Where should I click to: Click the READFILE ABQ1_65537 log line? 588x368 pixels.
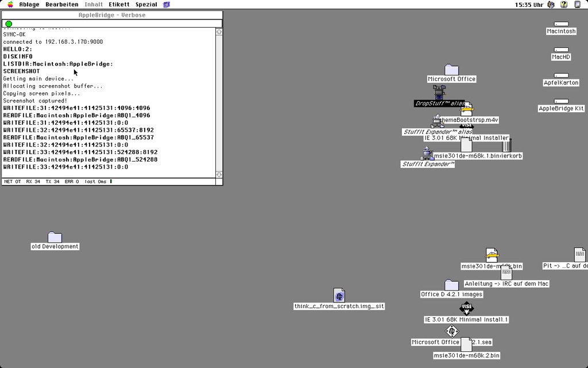[78, 137]
